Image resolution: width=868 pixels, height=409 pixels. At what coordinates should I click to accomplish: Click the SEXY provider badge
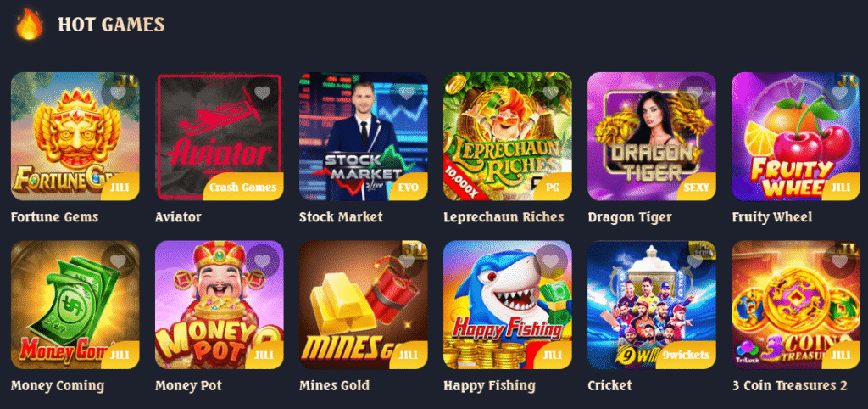point(697,188)
